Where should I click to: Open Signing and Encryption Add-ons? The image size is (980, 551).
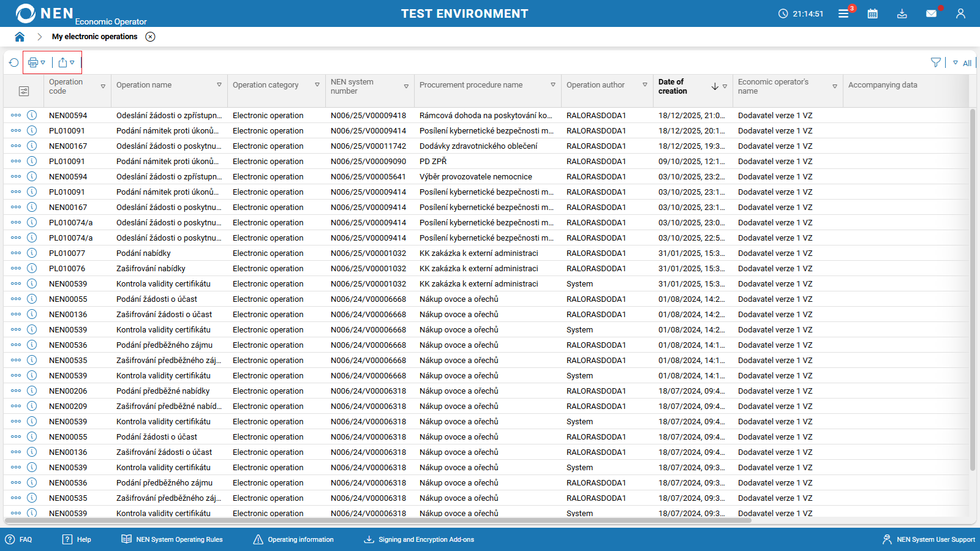coord(419,539)
